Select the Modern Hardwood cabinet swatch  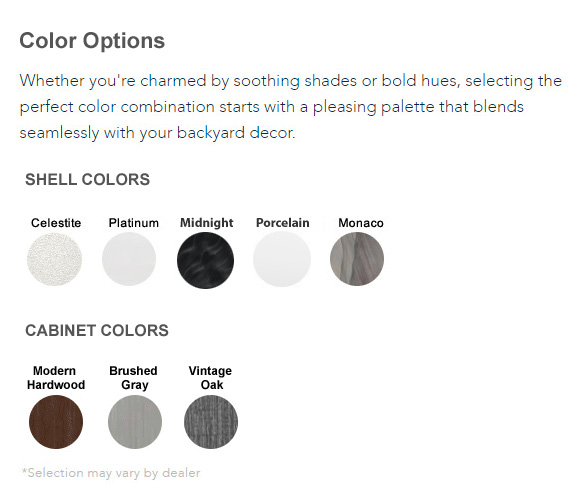click(56, 422)
